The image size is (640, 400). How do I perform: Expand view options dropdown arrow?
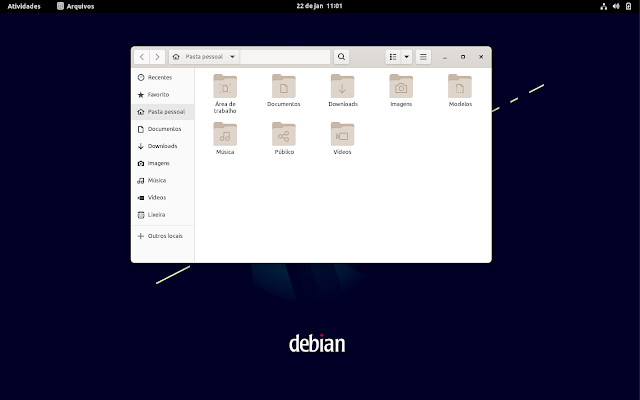point(407,57)
